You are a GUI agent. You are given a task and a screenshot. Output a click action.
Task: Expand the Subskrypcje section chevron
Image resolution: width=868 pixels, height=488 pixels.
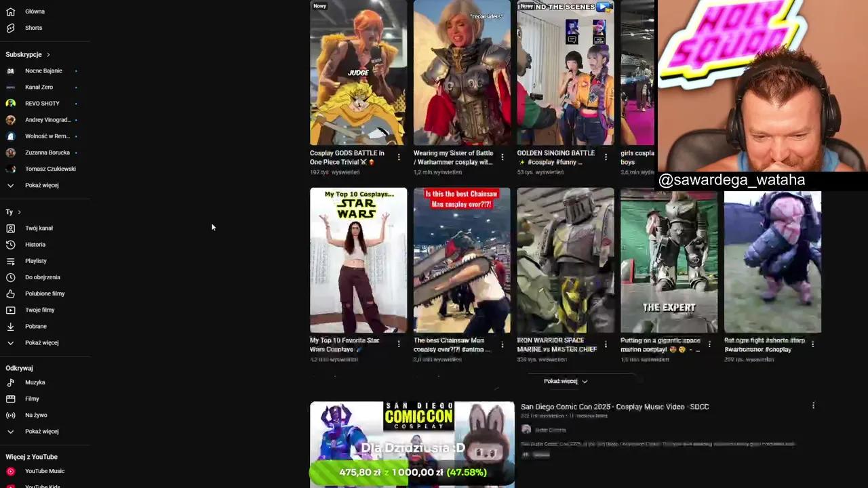tap(48, 54)
